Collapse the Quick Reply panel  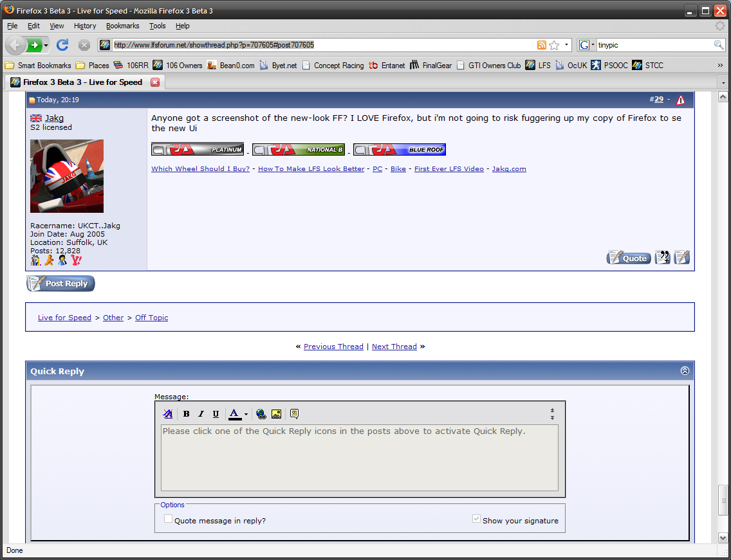(685, 371)
